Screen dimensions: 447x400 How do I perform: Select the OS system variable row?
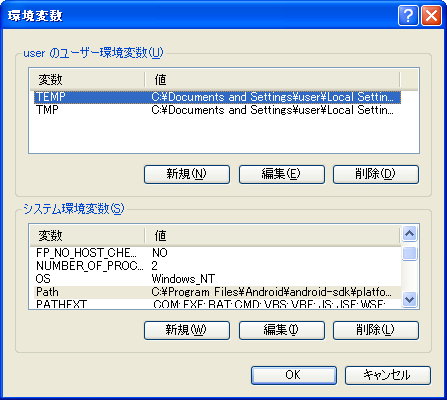click(x=217, y=279)
